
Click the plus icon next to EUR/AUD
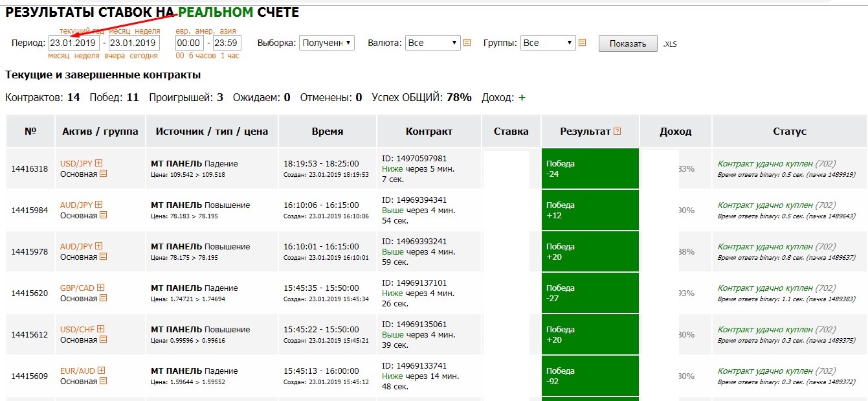pos(101,371)
